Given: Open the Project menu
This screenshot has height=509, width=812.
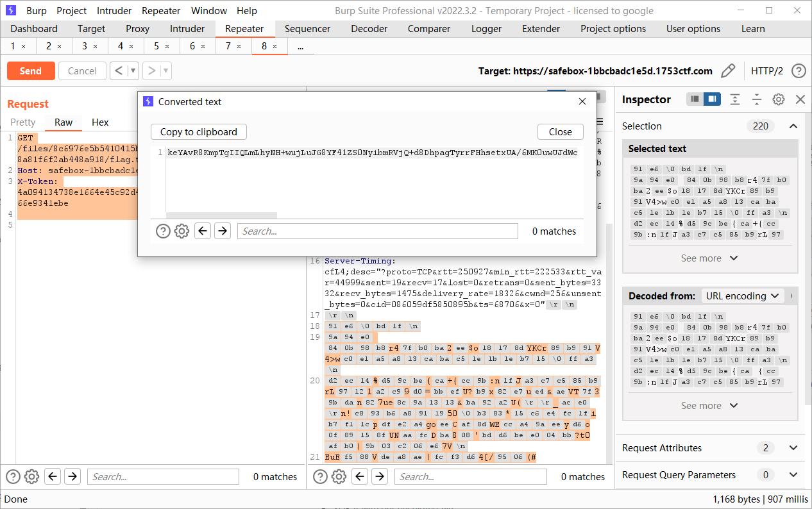Looking at the screenshot, I should 71,11.
